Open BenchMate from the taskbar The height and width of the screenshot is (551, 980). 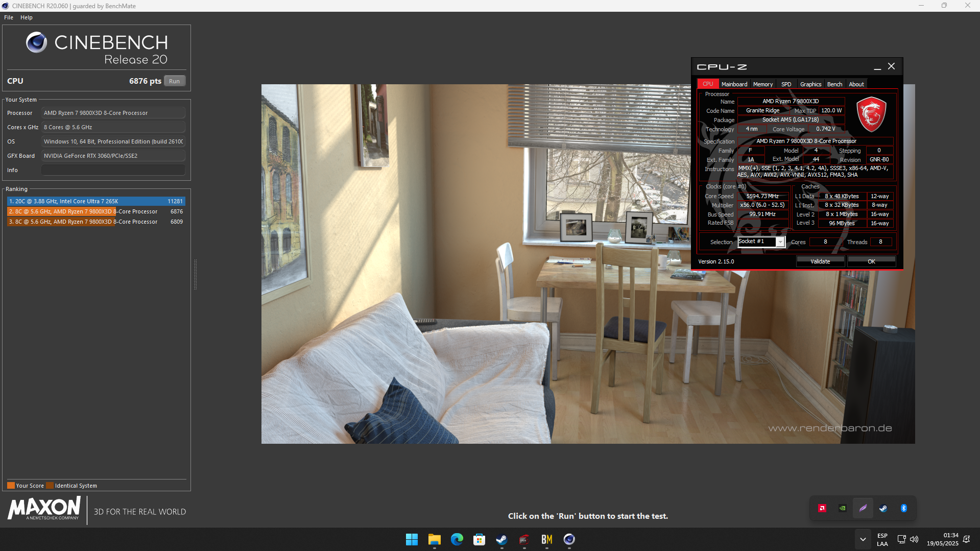coord(546,539)
